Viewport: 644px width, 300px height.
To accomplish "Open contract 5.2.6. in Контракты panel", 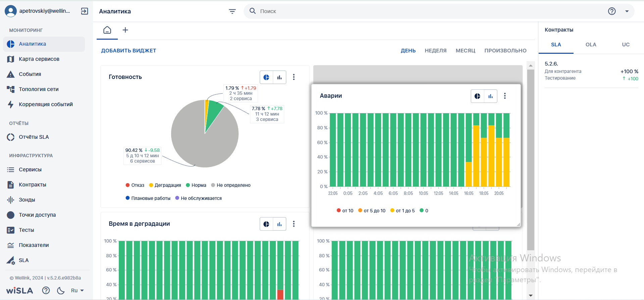I will (591, 71).
